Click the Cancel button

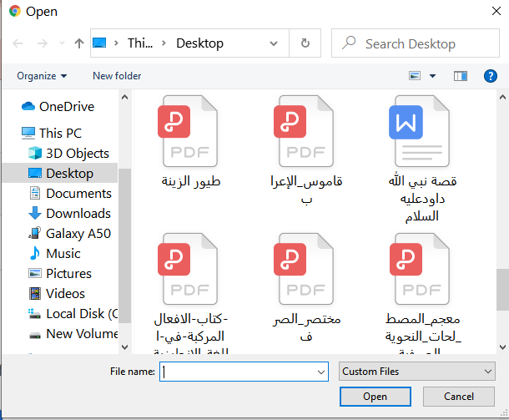[x=459, y=397]
